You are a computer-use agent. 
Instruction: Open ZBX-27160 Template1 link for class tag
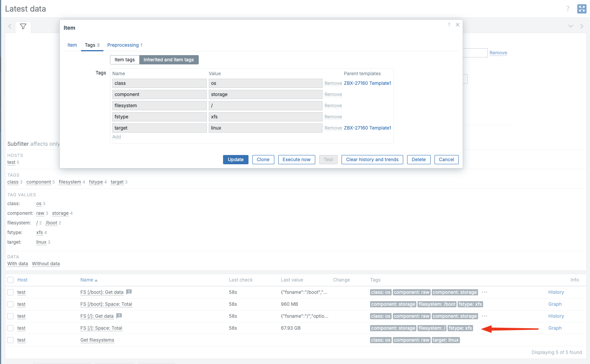[x=367, y=83]
